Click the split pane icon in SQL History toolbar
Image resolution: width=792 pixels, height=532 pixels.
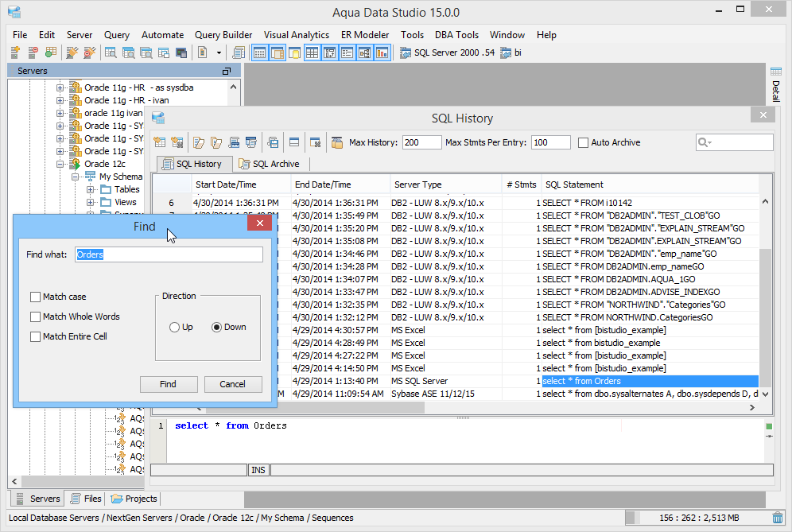pos(294,142)
